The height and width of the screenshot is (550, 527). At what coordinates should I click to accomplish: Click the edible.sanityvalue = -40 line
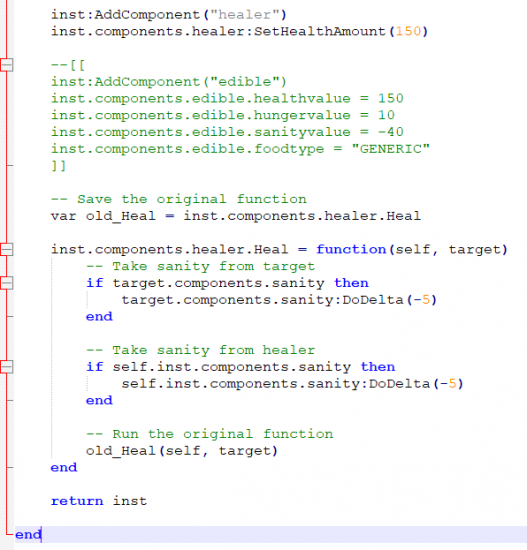227,132
